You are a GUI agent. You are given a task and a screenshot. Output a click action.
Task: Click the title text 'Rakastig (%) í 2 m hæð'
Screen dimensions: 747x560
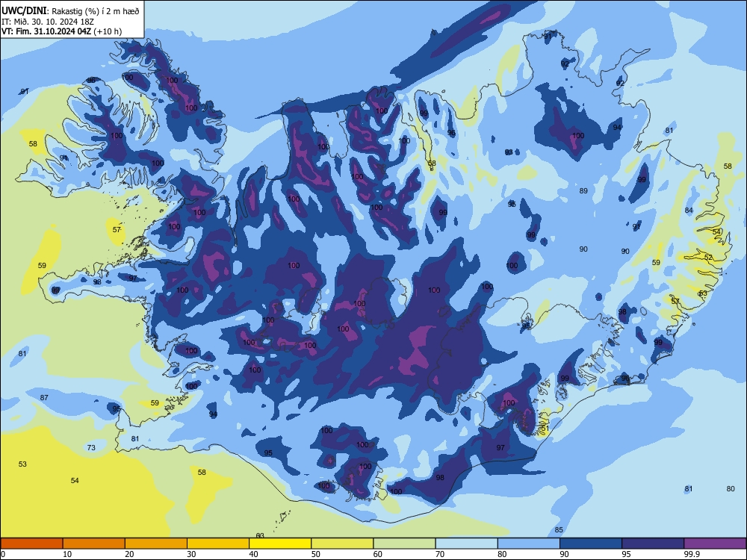pos(95,11)
